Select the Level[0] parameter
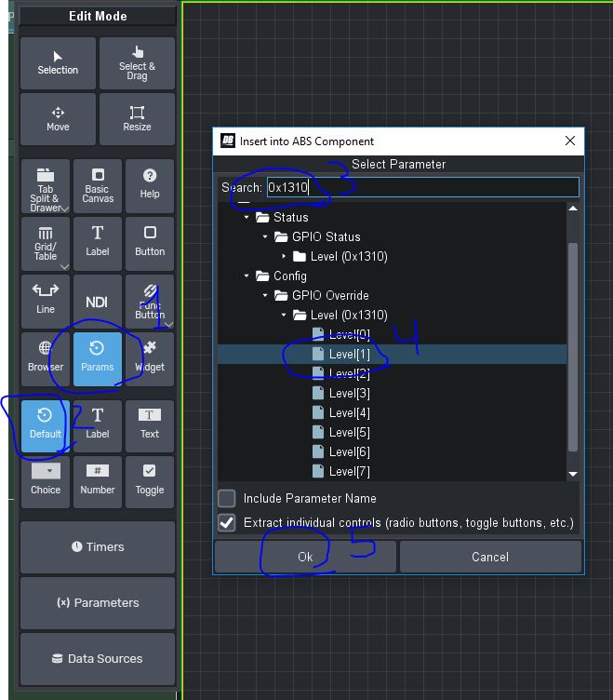The width and height of the screenshot is (613, 700). 350,335
